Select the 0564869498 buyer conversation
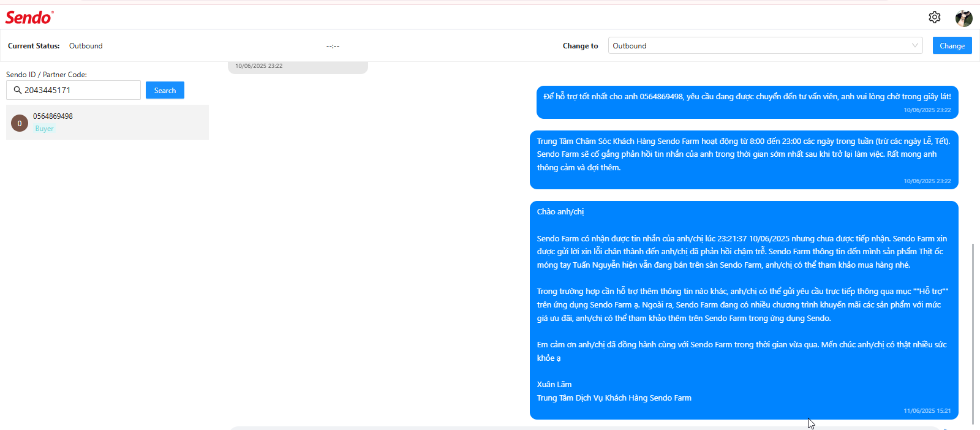This screenshot has height=430, width=980. click(107, 123)
